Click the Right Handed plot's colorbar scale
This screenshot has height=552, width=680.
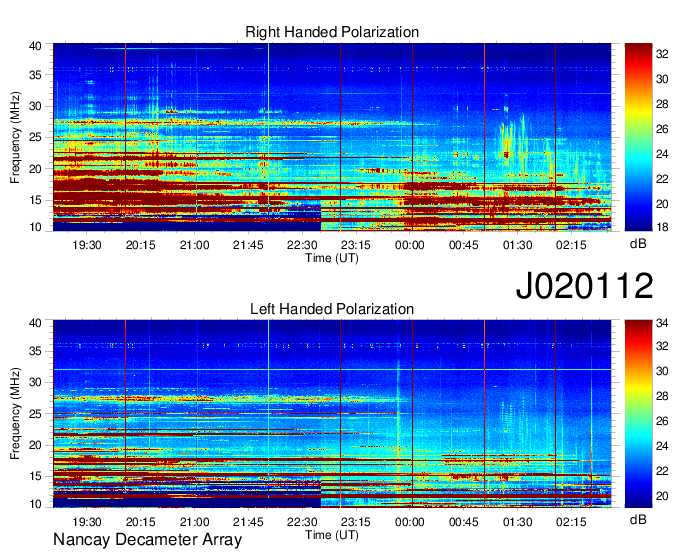coord(638,137)
